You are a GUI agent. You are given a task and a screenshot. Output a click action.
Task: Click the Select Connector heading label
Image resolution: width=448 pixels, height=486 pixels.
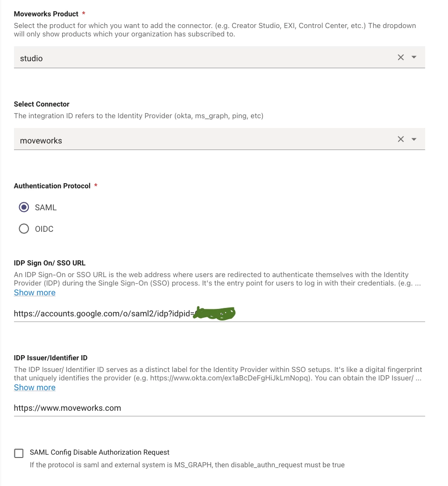(42, 104)
